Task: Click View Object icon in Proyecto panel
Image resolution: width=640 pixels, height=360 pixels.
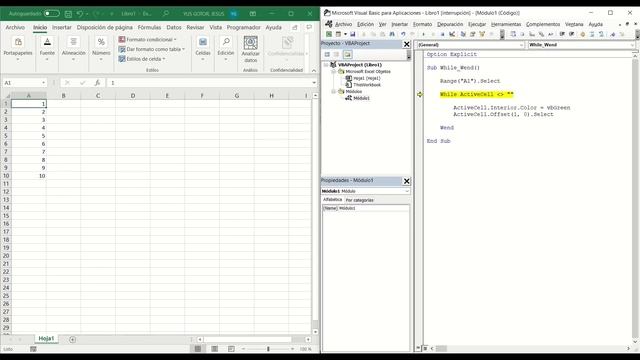Action: (336, 54)
